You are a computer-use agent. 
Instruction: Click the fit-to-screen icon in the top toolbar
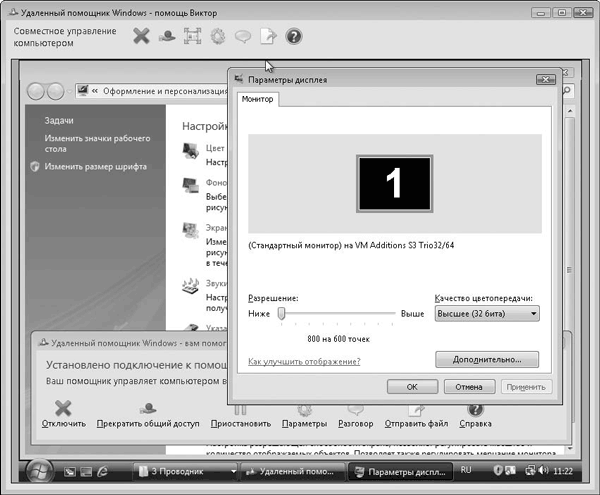(192, 36)
